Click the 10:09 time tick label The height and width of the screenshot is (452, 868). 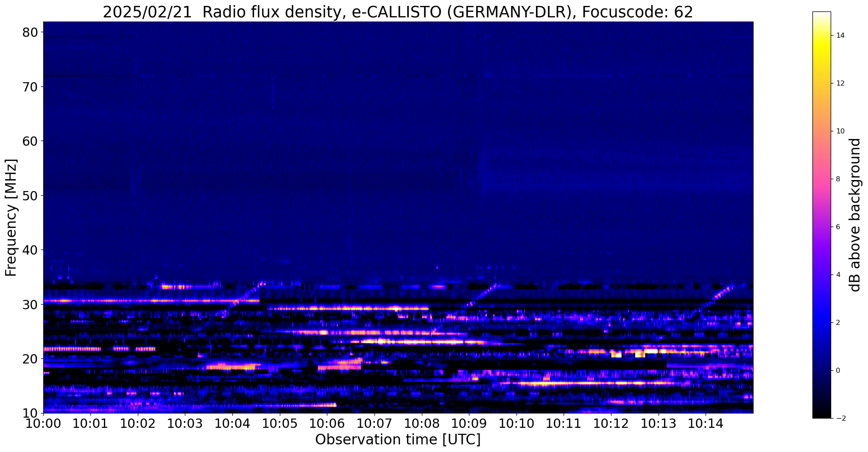pos(469,424)
